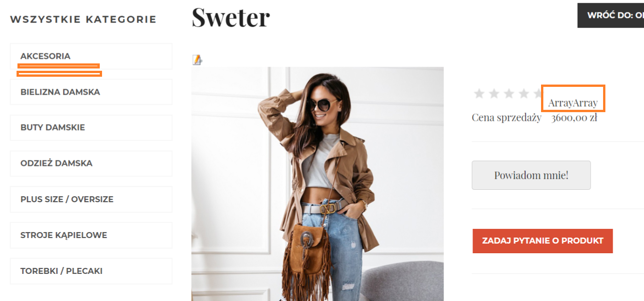
Task: Open the Akcesoria category
Action: point(91,56)
